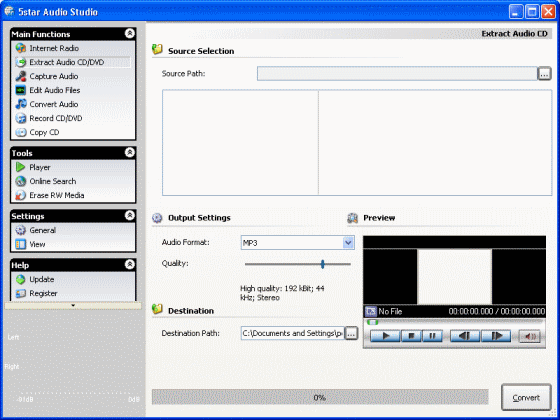Step forward in preview
The width and height of the screenshot is (560, 420).
click(496, 336)
